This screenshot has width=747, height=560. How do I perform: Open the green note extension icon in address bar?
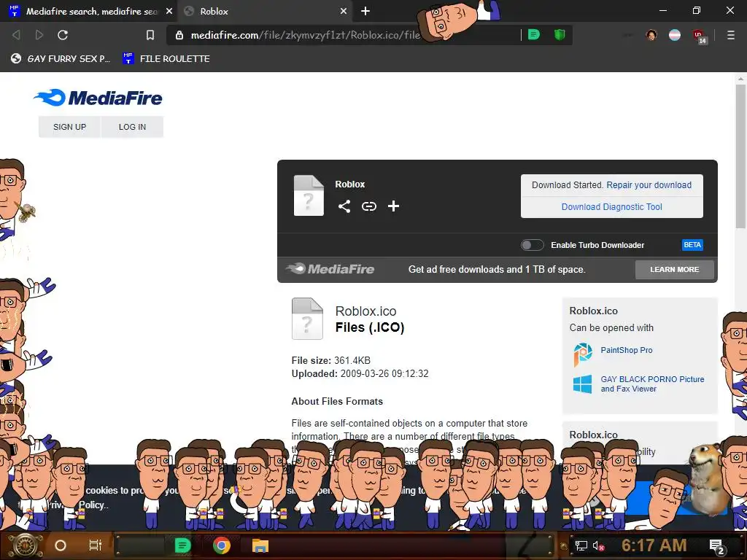click(534, 35)
